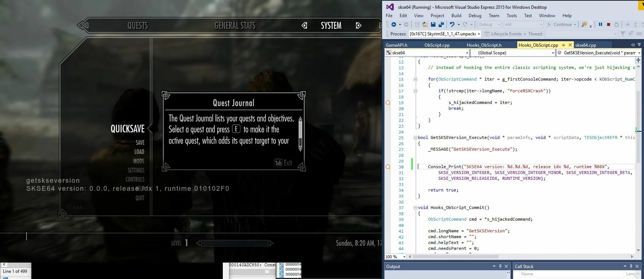Click the Find in Files icon
Screen dimensions: 644x279
[x=584, y=24]
